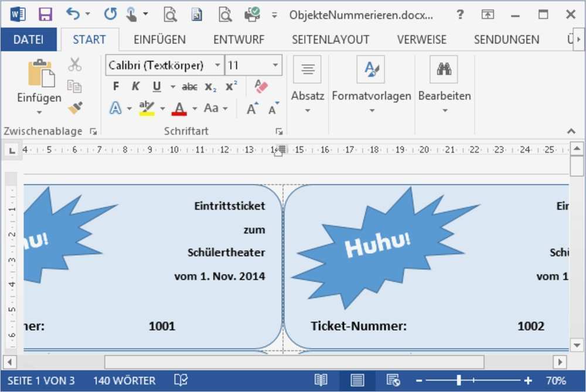Switch to the EINFÜGEN ribbon tab
Viewport: 586px width, 392px height.
point(159,39)
